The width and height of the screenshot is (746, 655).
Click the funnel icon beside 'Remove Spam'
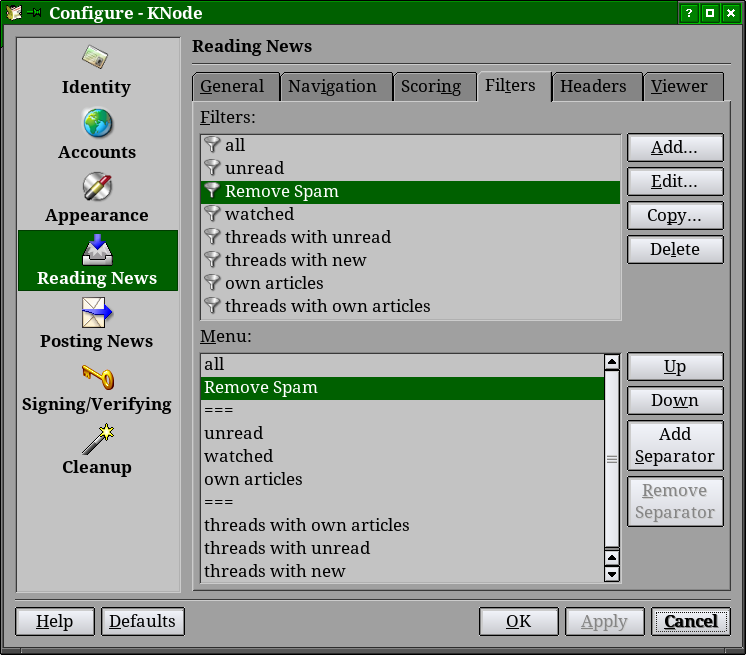[x=212, y=191]
